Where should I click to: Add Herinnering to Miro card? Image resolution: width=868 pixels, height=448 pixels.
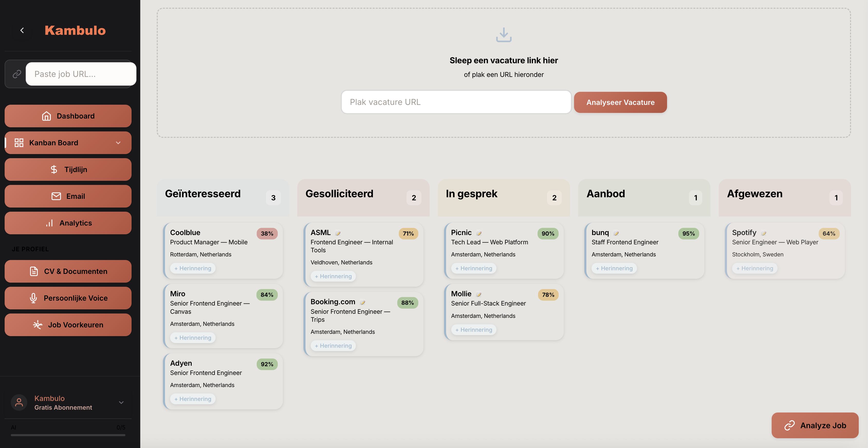click(x=193, y=338)
